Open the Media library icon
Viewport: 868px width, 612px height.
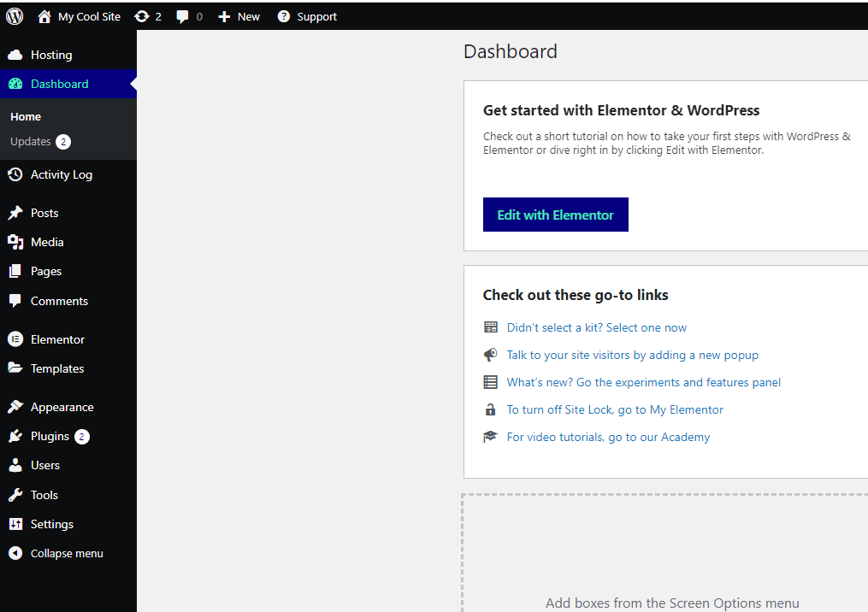pos(15,242)
